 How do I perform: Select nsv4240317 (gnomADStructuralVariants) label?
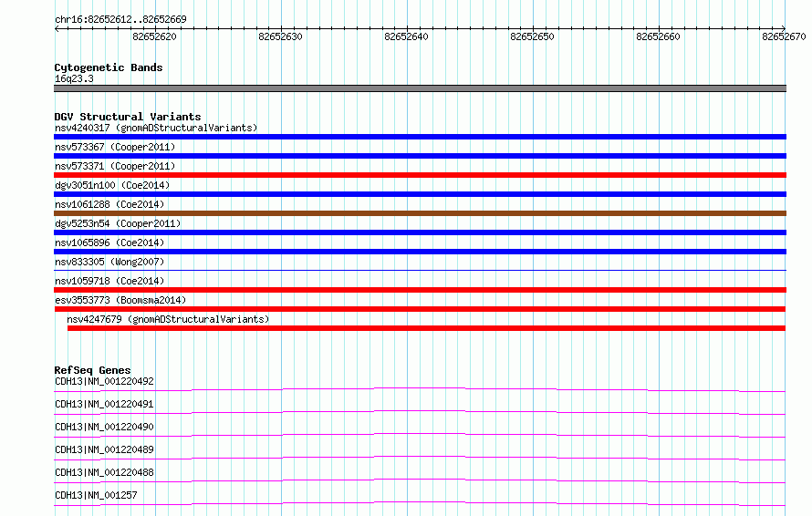(x=156, y=128)
